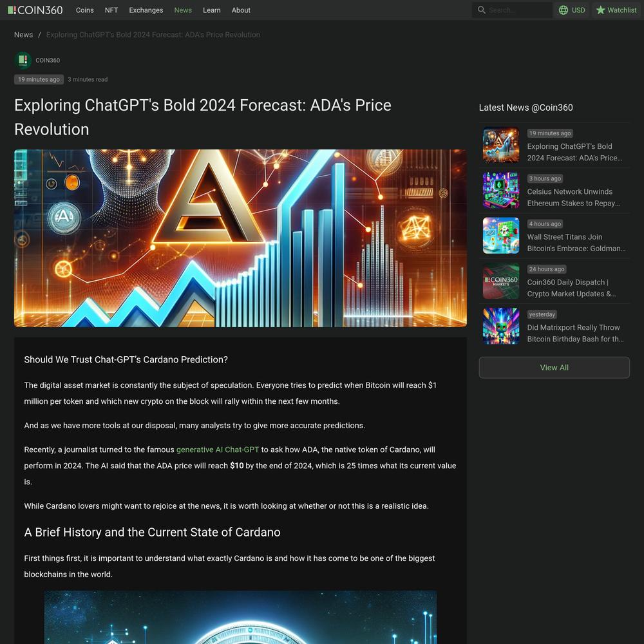Open the About page
The image size is (644, 644).
(241, 10)
